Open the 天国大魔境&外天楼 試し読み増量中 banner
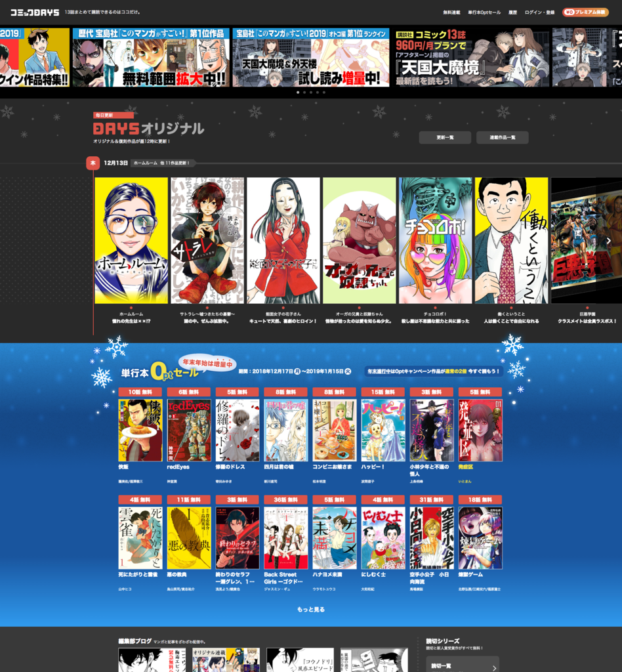The width and height of the screenshot is (622, 672). pos(311,58)
